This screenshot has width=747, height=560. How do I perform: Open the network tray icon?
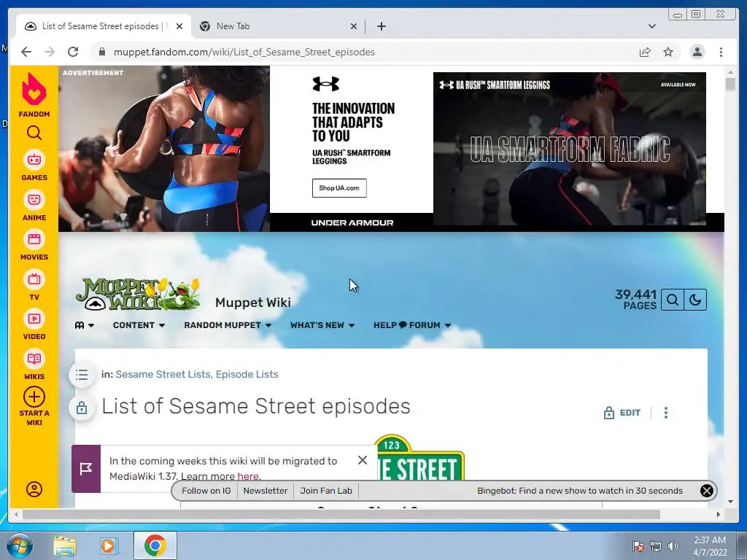click(656, 546)
